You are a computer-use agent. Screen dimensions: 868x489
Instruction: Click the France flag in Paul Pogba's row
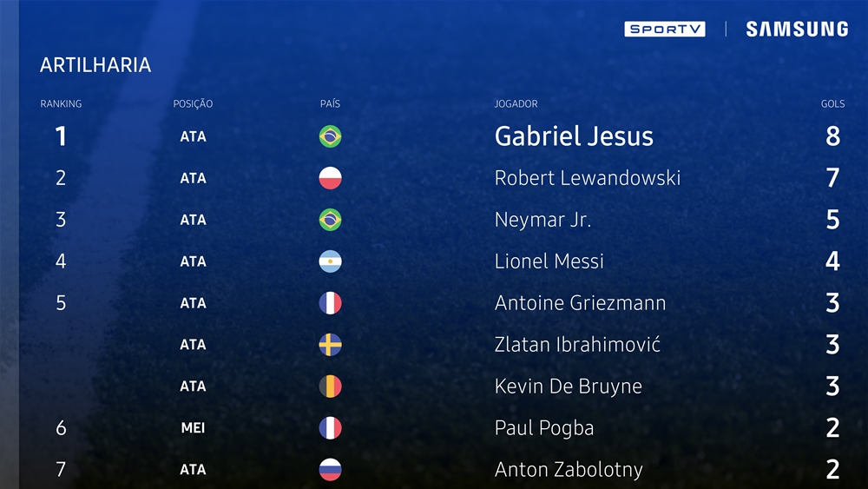pos(330,427)
